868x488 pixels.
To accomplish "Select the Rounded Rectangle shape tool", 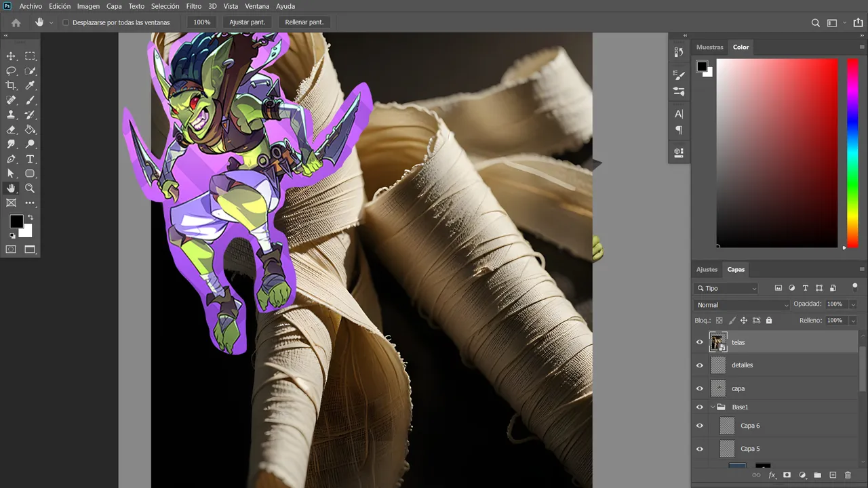I will click(x=30, y=174).
